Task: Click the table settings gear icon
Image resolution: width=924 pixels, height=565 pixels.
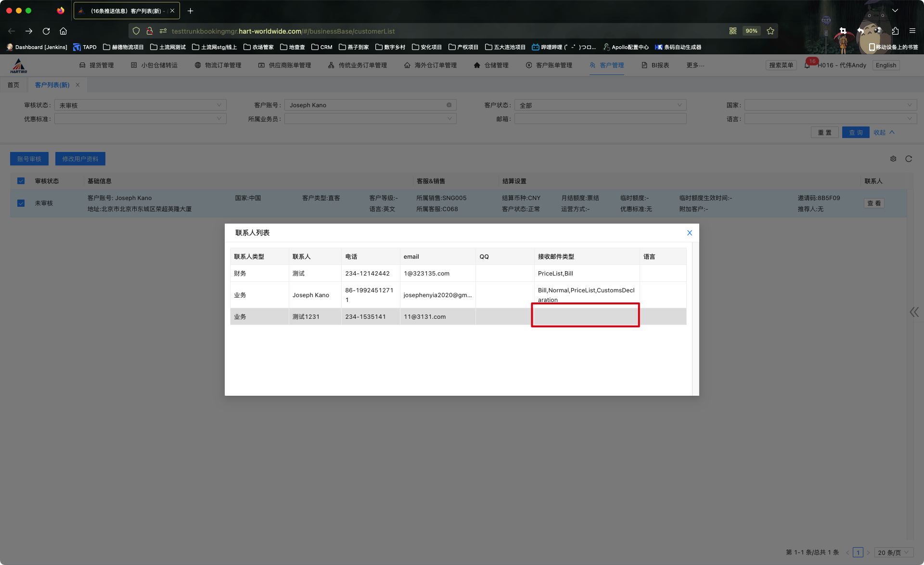Action: (893, 159)
